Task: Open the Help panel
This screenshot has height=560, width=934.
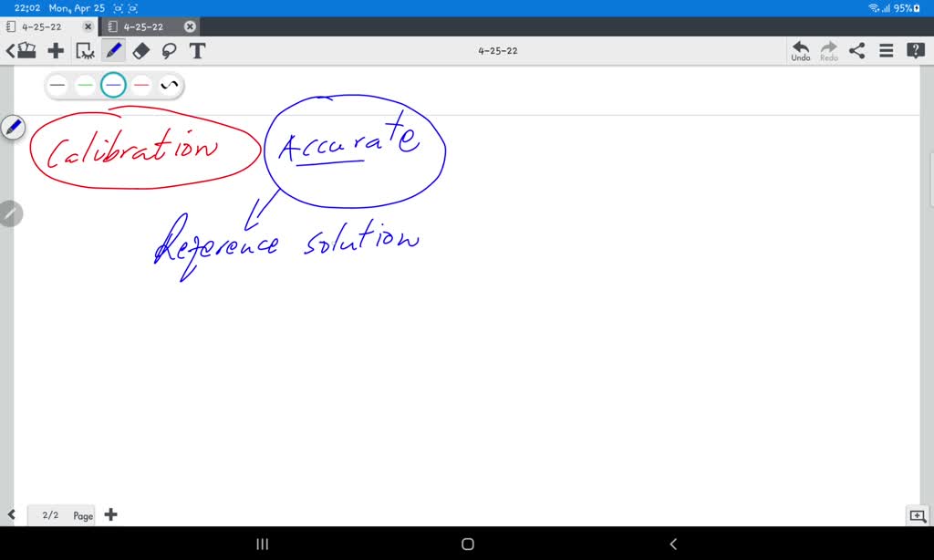Action: pos(915,50)
